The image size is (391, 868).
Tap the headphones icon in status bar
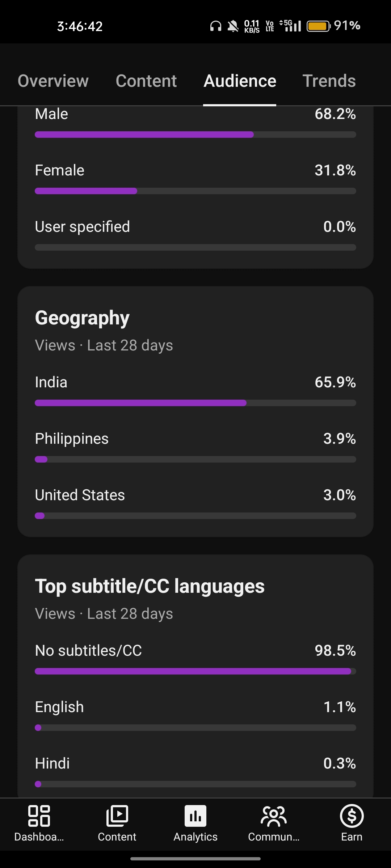tap(216, 26)
